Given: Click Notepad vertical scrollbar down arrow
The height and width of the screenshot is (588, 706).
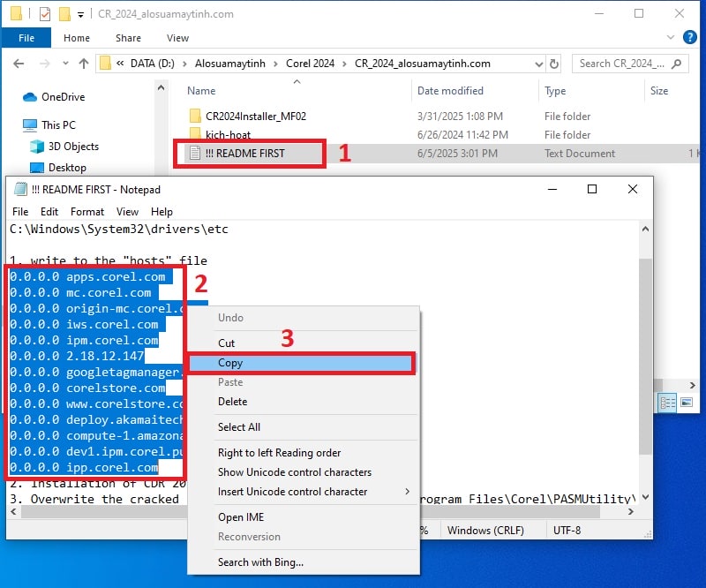Looking at the screenshot, I should pos(645,497).
